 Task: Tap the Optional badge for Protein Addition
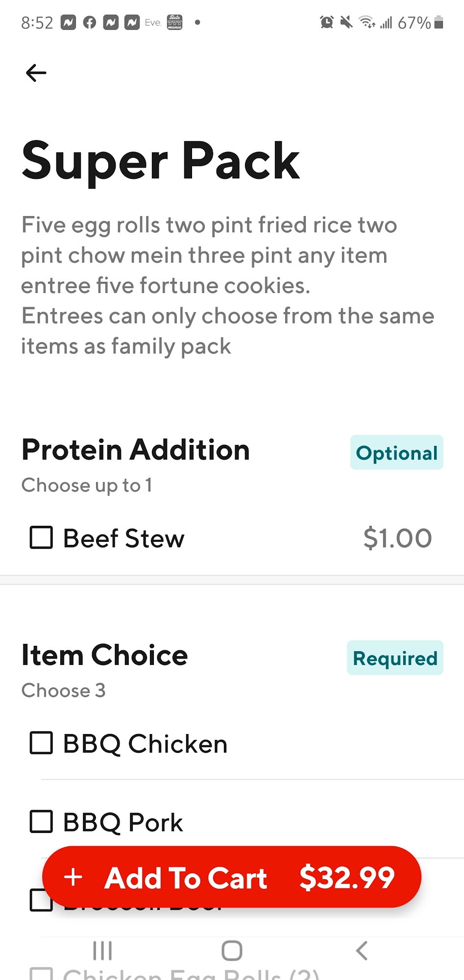tap(397, 452)
